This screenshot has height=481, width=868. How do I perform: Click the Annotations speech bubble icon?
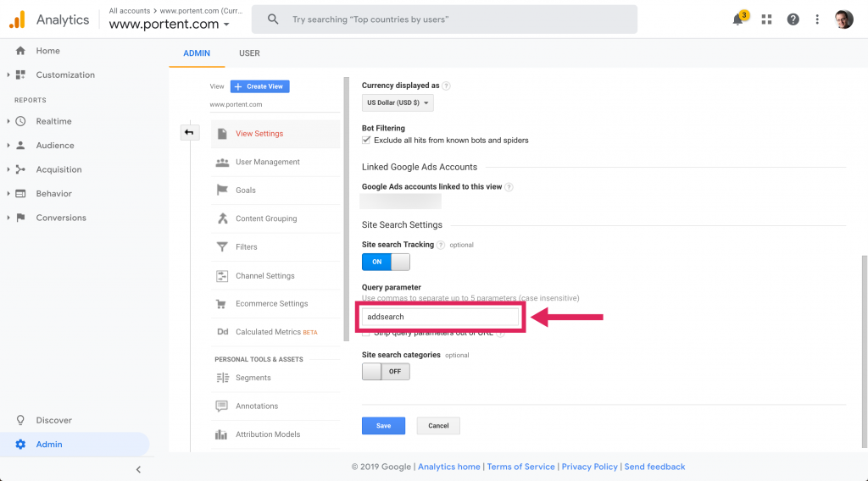[221, 406]
